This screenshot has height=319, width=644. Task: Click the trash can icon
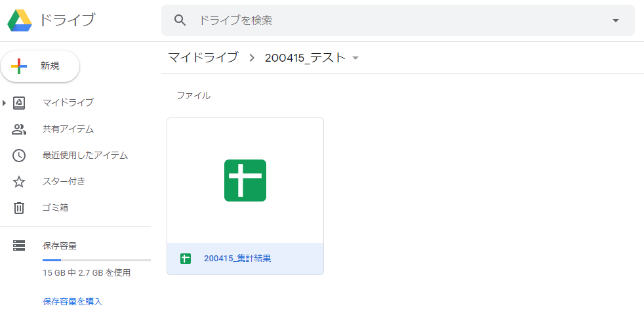tap(19, 208)
